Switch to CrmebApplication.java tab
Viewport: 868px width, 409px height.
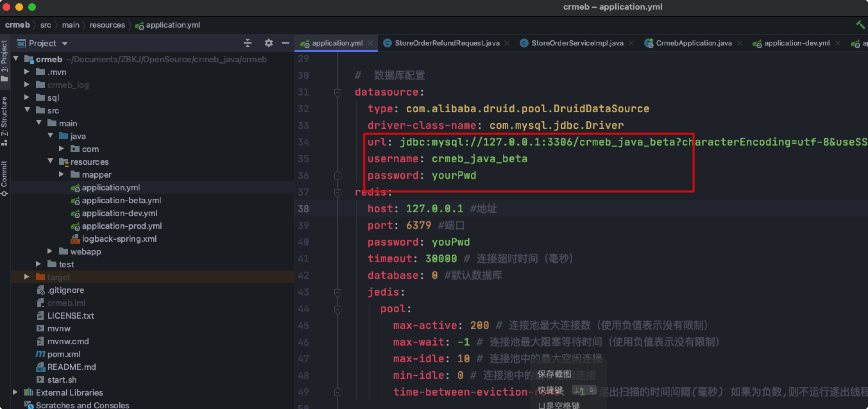click(694, 43)
